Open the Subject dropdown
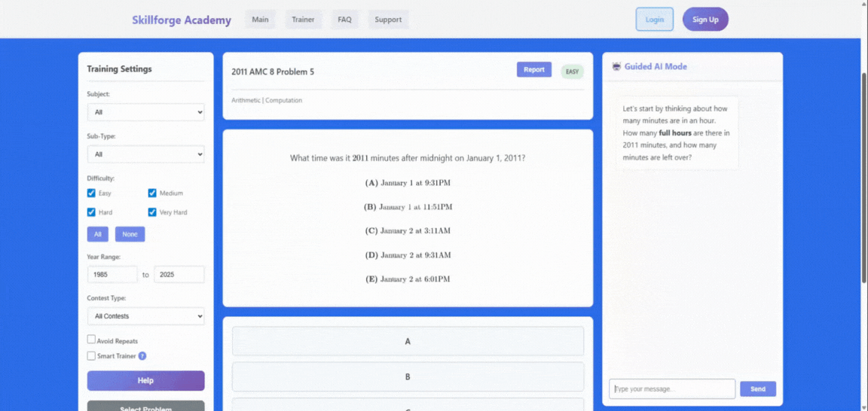868x411 pixels. [145, 111]
